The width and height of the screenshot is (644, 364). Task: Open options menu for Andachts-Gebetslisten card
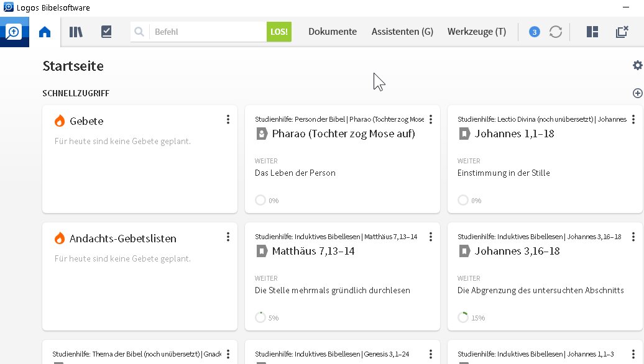[x=228, y=237]
